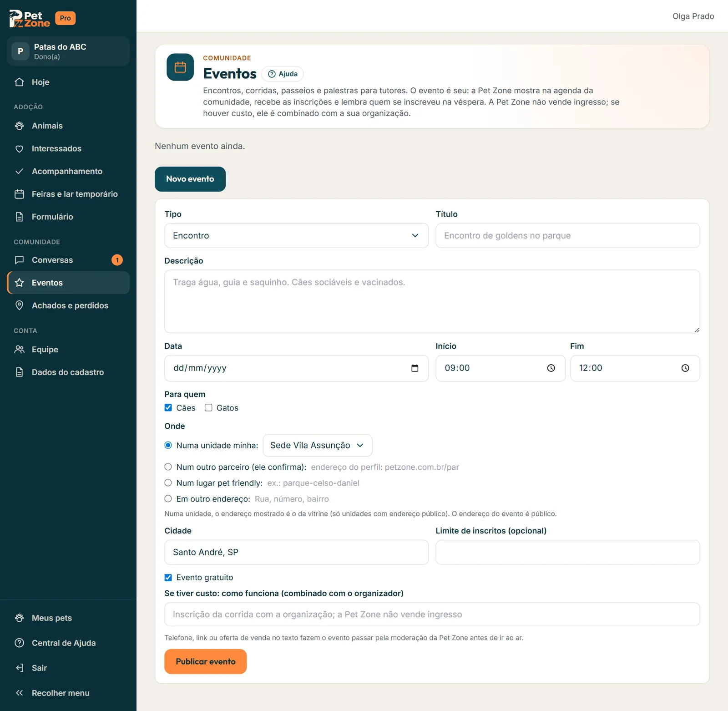Click the double-chevron Recolher menu icon
The width and height of the screenshot is (728, 711).
click(19, 693)
